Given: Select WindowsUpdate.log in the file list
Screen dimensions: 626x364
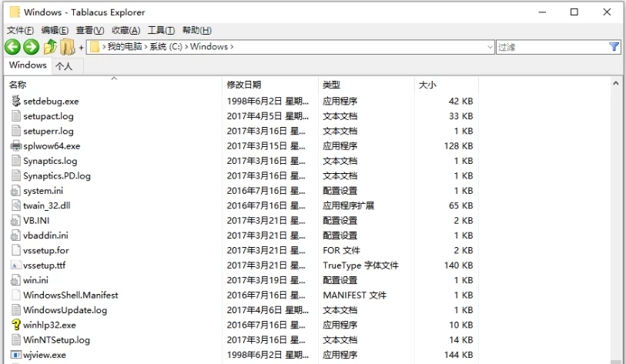Looking at the screenshot, I should [x=65, y=310].
